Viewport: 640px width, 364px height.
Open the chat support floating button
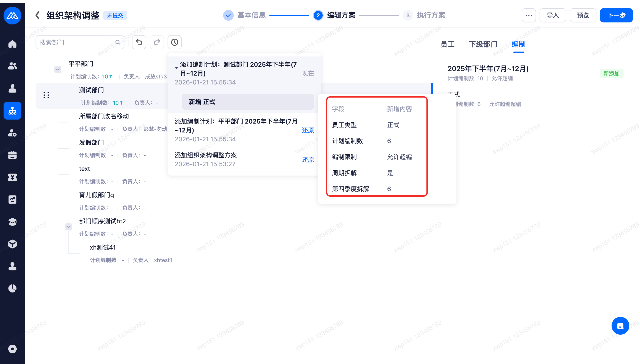620,326
